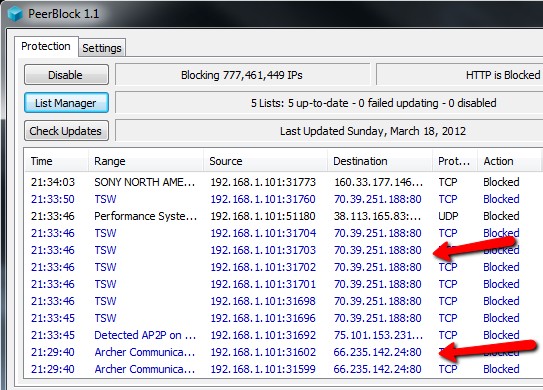The width and height of the screenshot is (543, 390).
Task: Click source 192.168.1.101:51180
Action: pos(263,216)
